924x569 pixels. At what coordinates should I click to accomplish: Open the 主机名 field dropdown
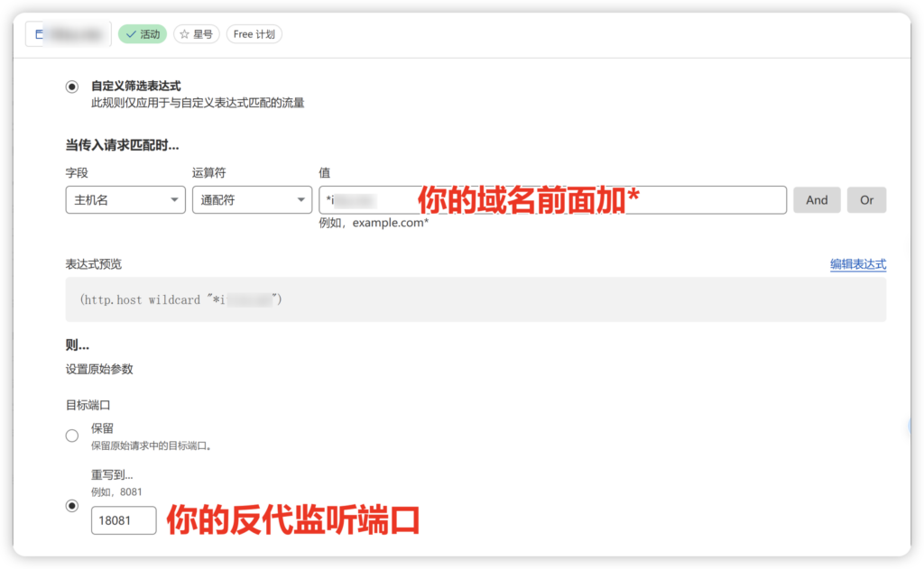pyautogui.click(x=125, y=199)
